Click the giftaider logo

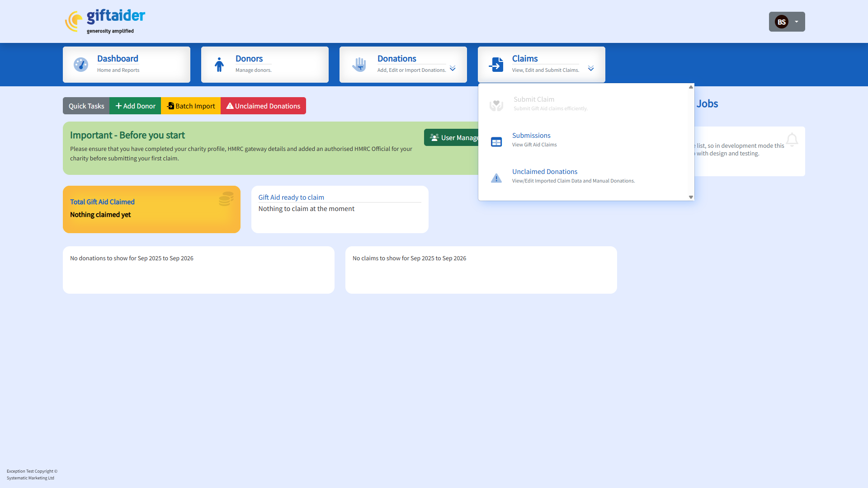click(x=105, y=21)
